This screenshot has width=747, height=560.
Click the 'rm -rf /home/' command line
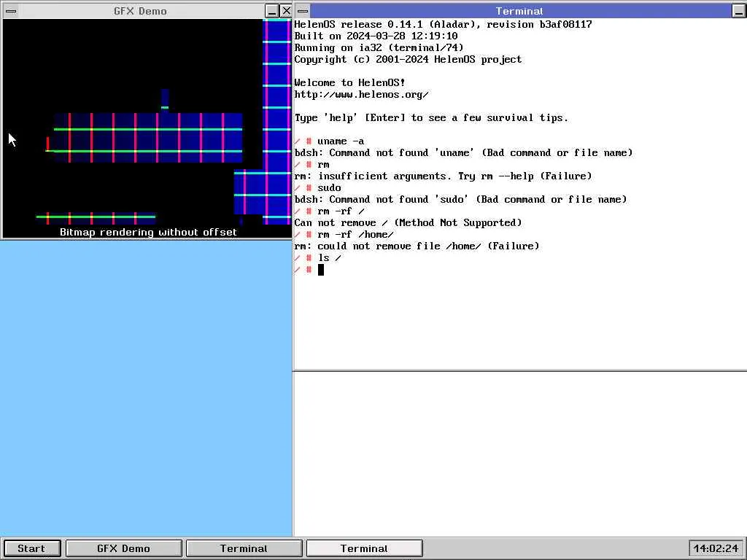344,234
